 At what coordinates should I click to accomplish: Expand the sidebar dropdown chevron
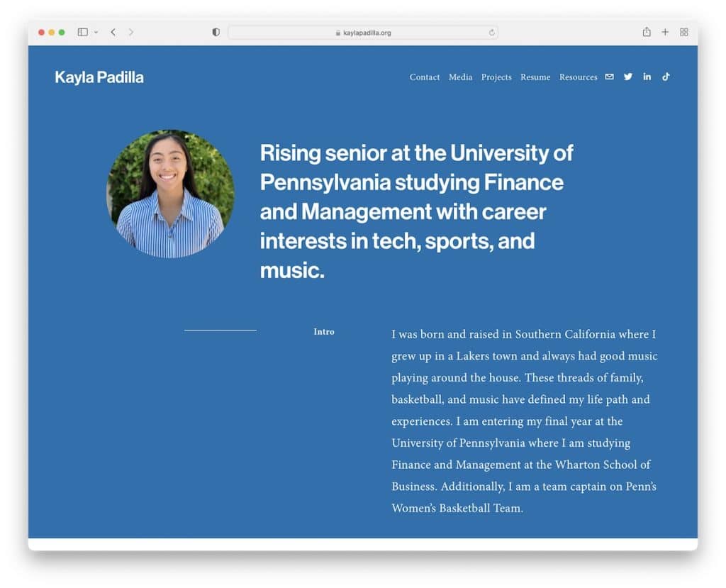(x=96, y=33)
